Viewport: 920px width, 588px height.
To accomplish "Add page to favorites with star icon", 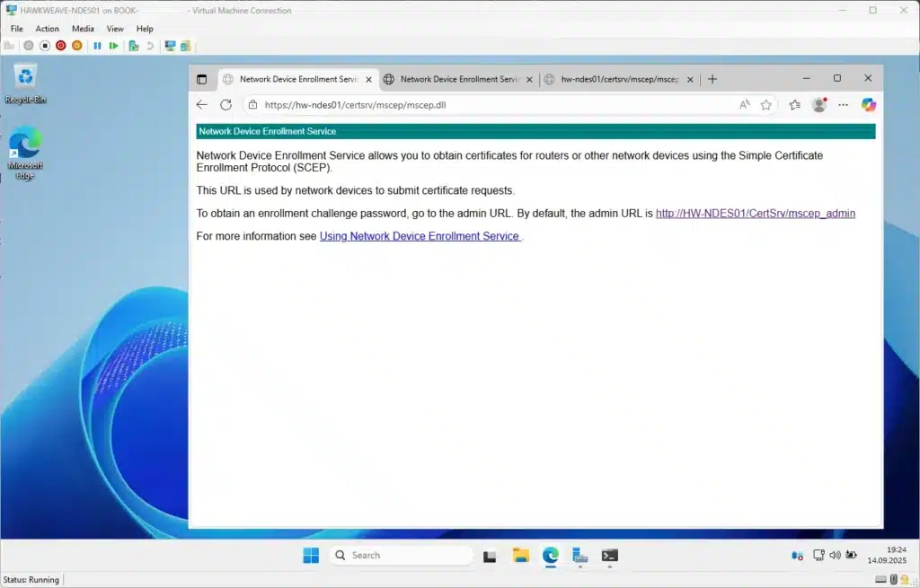I will pos(766,105).
